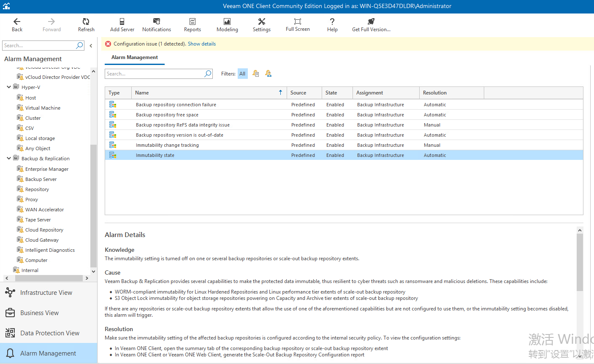594x364 pixels.
Task: Filter alarms by the first alarm-type icon
Action: point(256,74)
